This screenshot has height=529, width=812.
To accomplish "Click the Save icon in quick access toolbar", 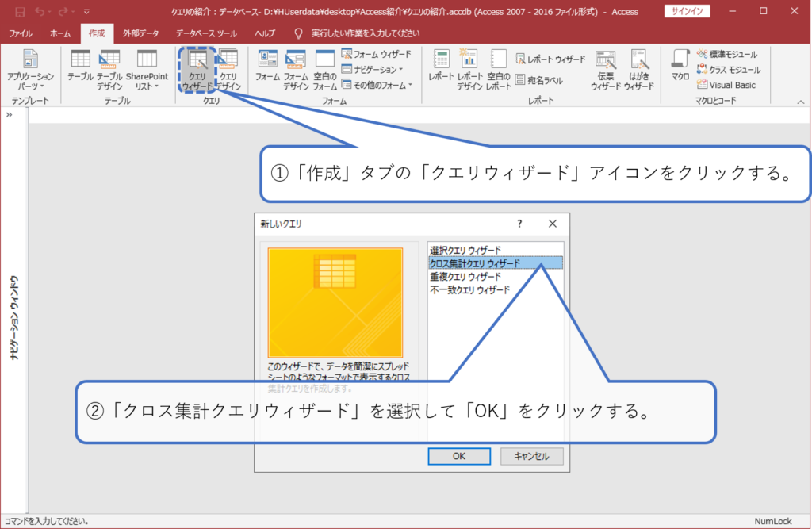I will (x=20, y=11).
